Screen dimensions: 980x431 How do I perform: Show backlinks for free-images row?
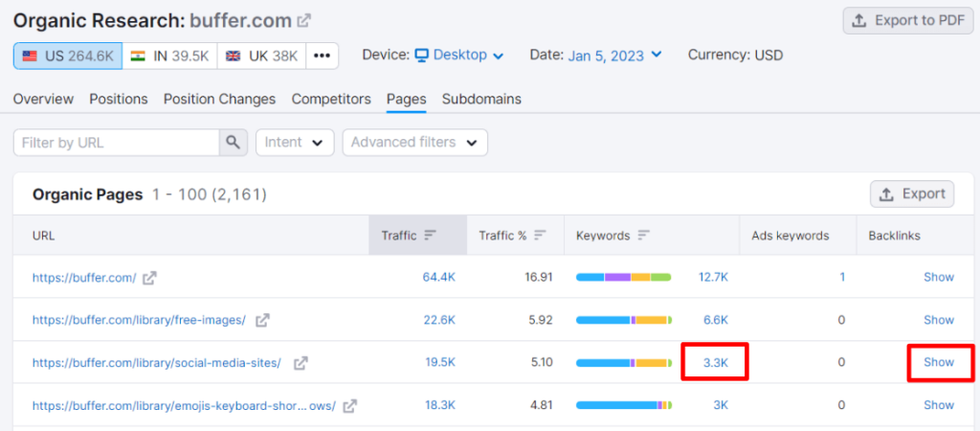(x=939, y=320)
